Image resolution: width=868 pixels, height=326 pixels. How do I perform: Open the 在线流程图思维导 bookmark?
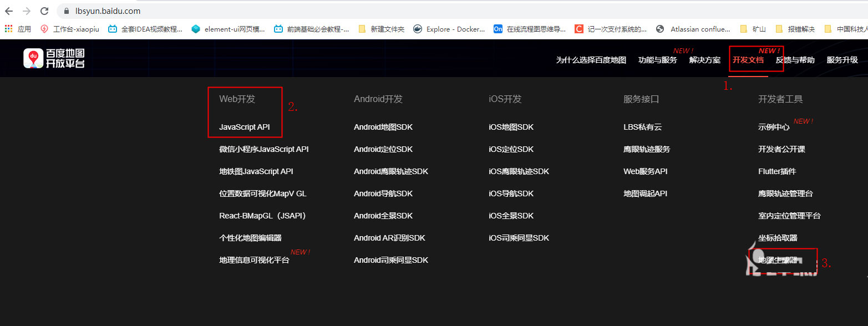(530, 29)
